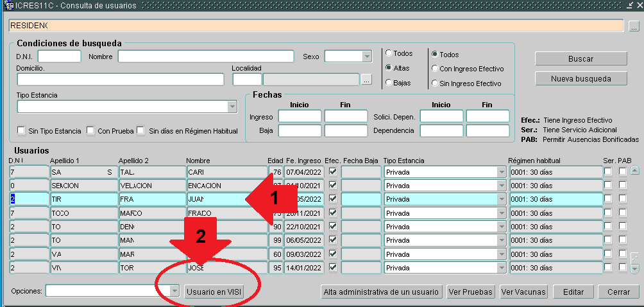
Task: Open the Localidad lookup ellipsis button
Action: (366, 80)
